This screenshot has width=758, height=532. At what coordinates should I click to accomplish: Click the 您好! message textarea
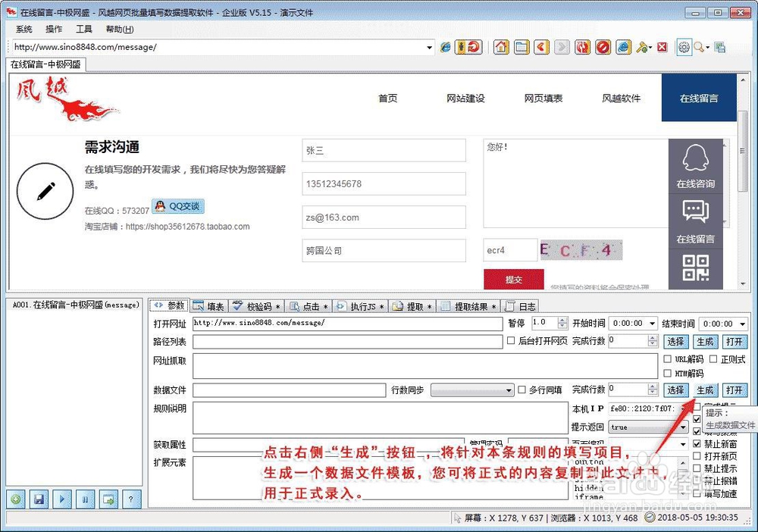575,183
